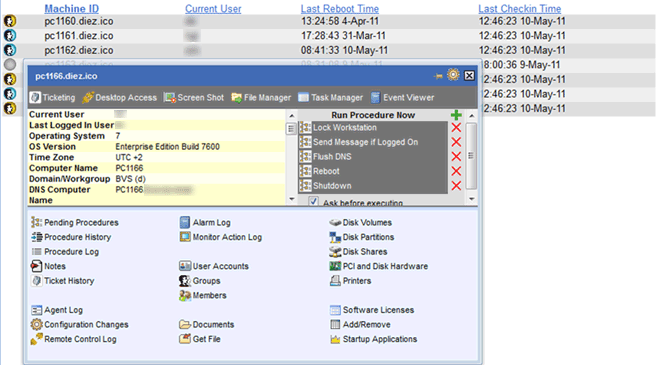The height and width of the screenshot is (365, 660).
Task: Remove the Reboot procedure with red X
Action: point(456,171)
